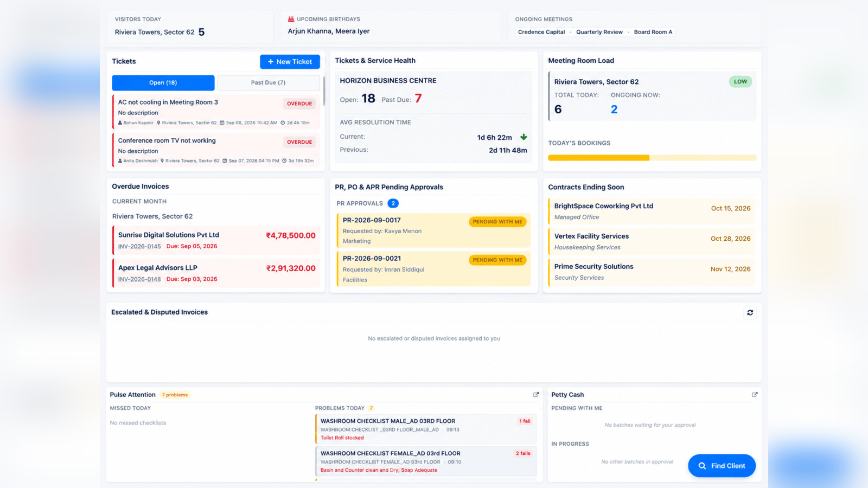Open Washroom Checklist Male_AD 03rd Floor problem
Viewport: 868px width, 488px height.
point(426,429)
